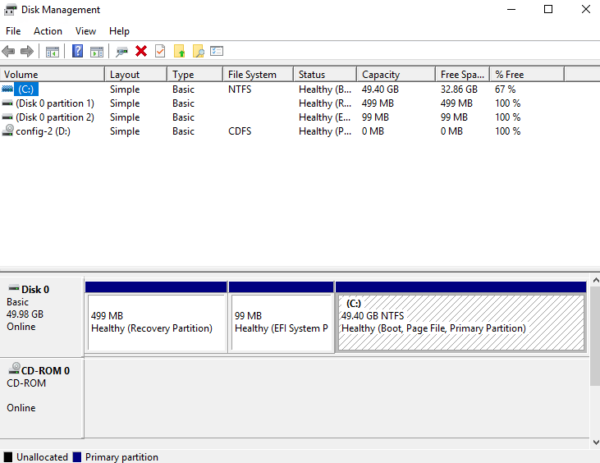Open Help via blue question mark icon
The height and width of the screenshot is (463, 600).
pyautogui.click(x=78, y=51)
